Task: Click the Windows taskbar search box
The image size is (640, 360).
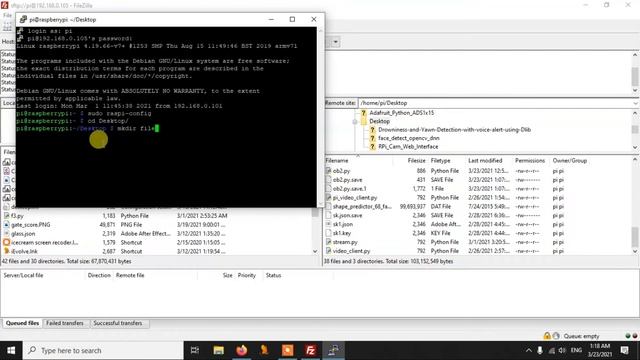Action: pyautogui.click(x=103, y=350)
